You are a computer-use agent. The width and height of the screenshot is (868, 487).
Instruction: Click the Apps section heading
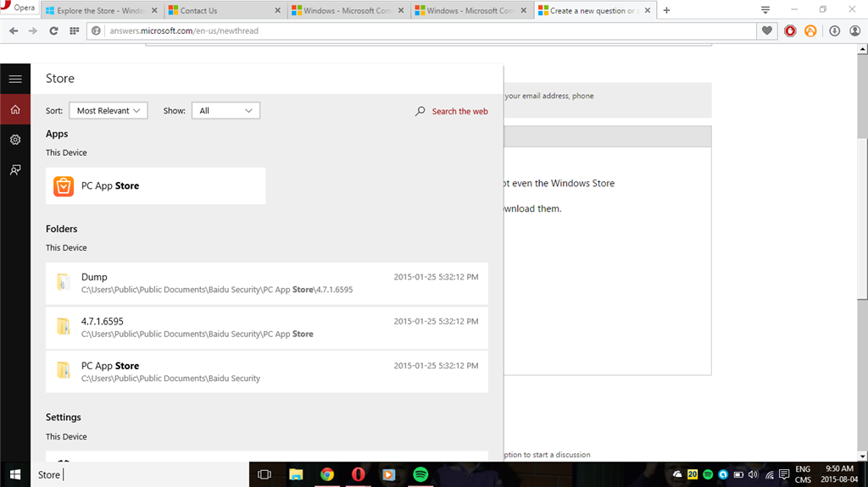57,134
